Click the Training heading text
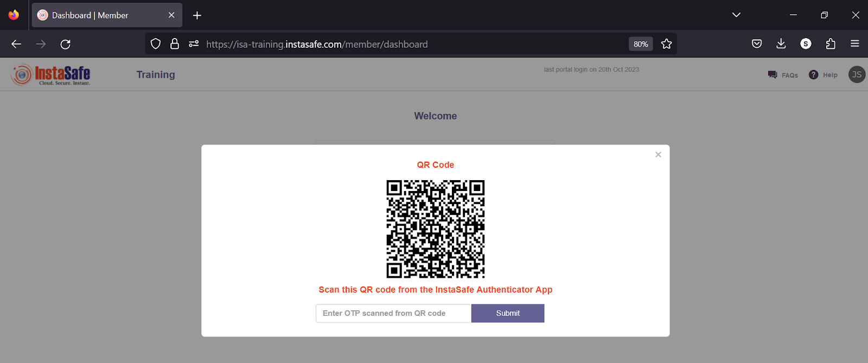 pyautogui.click(x=156, y=75)
